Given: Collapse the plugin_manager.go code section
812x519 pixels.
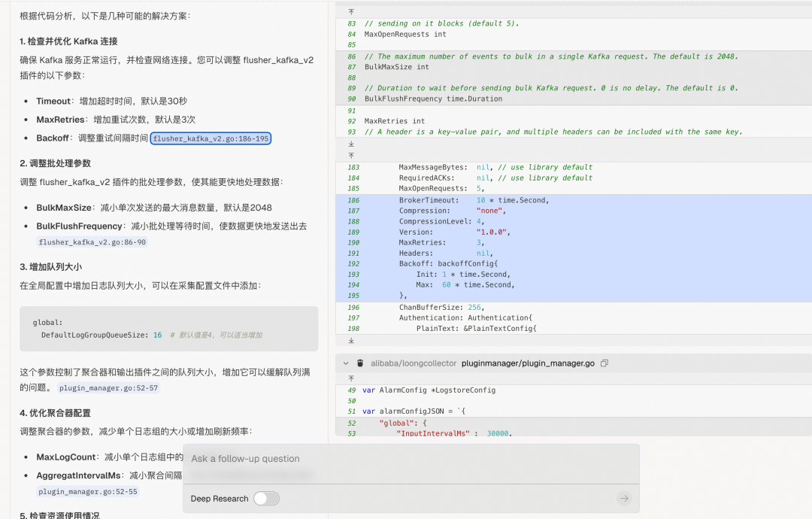Looking at the screenshot, I should [346, 363].
